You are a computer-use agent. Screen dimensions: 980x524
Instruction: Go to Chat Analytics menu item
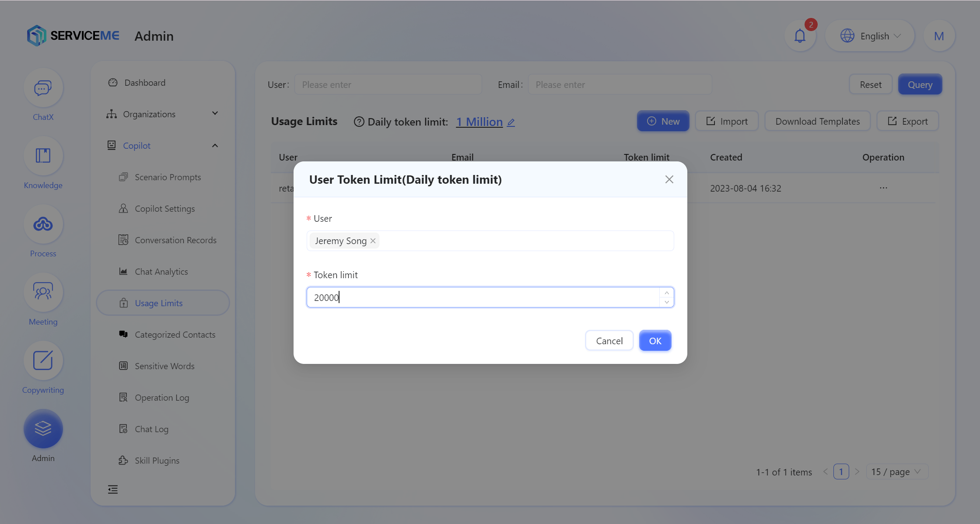click(x=161, y=272)
